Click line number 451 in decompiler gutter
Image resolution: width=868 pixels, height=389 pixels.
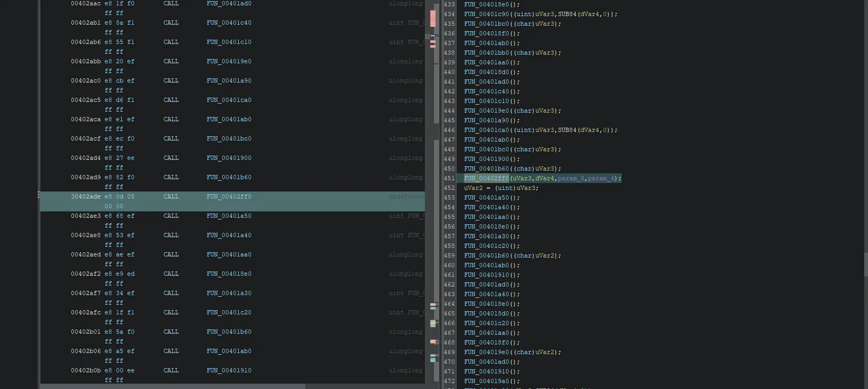pyautogui.click(x=449, y=179)
